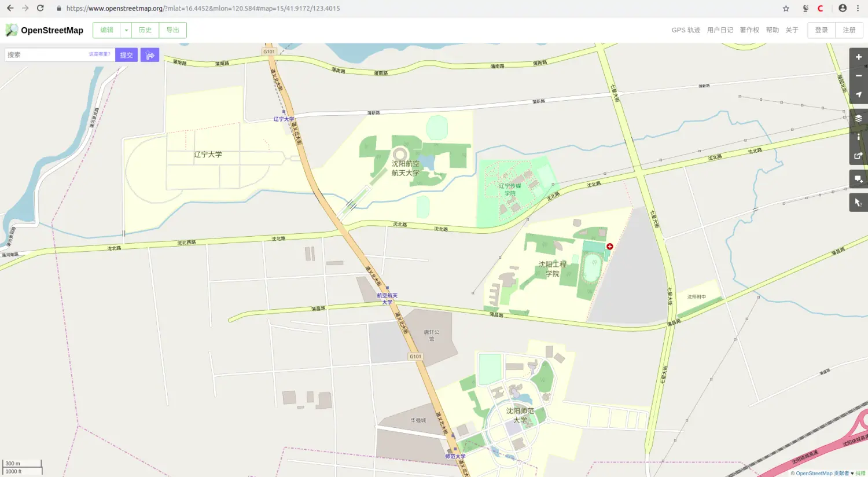Open directions with the route arrow button
Screen dimensions: 868x477
click(150, 55)
